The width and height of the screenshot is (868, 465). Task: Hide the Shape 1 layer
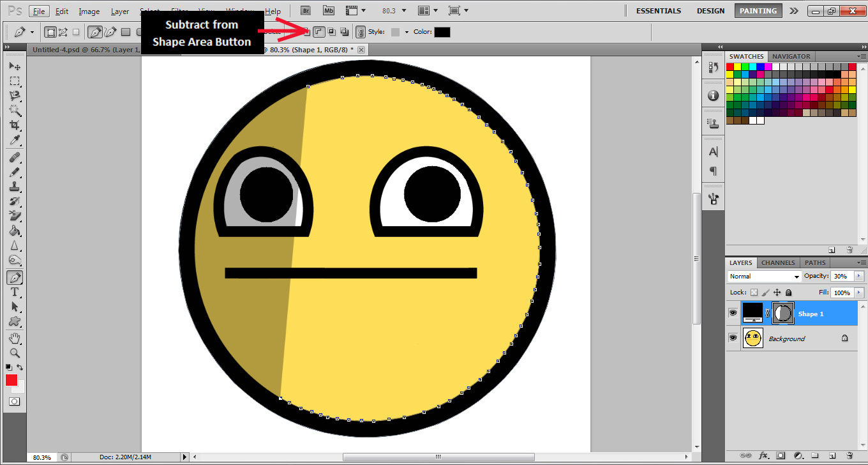click(x=733, y=313)
